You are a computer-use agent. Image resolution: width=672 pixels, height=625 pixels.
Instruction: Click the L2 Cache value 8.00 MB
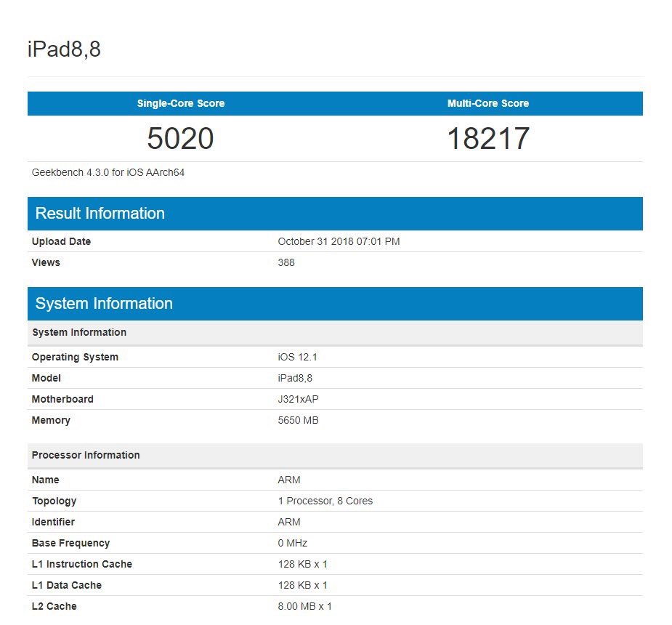click(304, 606)
